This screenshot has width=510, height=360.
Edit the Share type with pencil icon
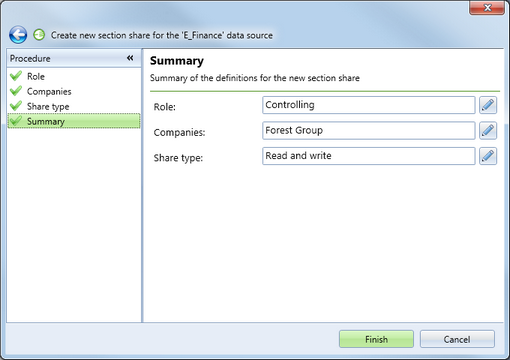[488, 156]
